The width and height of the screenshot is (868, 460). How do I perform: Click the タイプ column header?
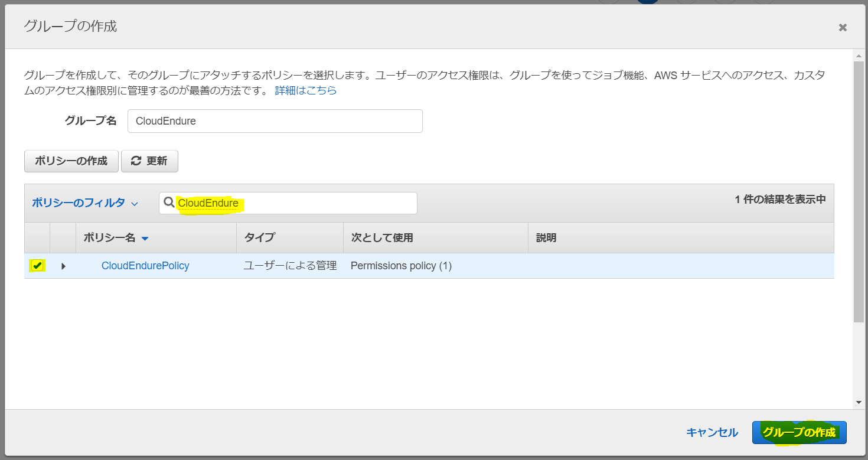coord(259,238)
